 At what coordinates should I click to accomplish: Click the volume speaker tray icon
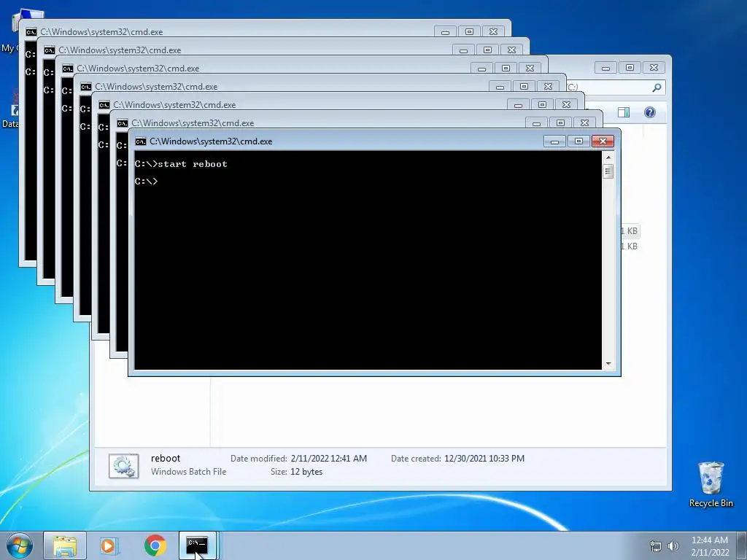[x=673, y=546]
